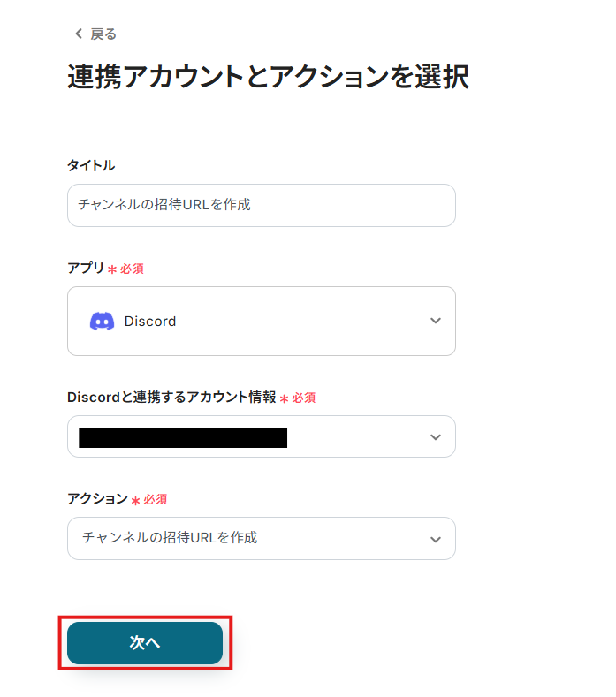Go back via the 戻る link
Viewport: 616px width, 697px height.
click(103, 34)
